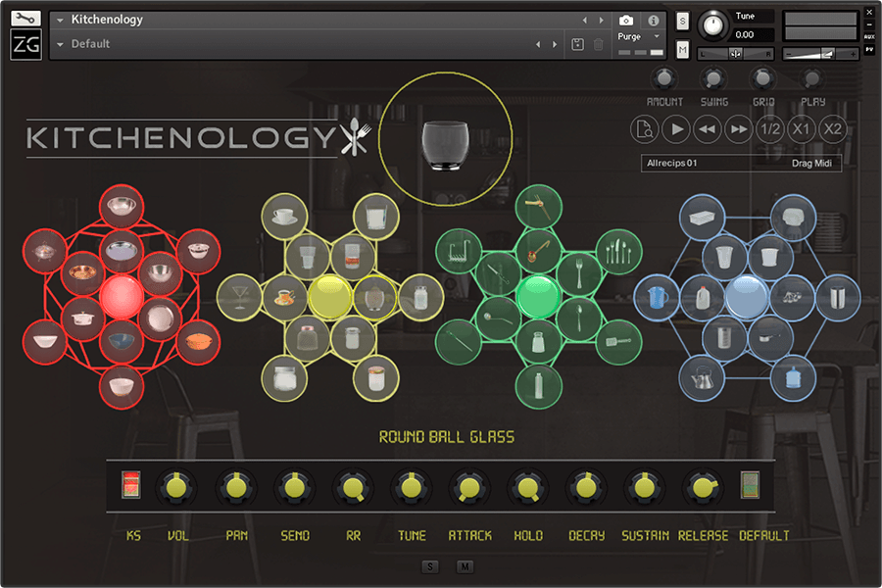
Task: Select the glowing yellow center pad
Action: (330, 297)
